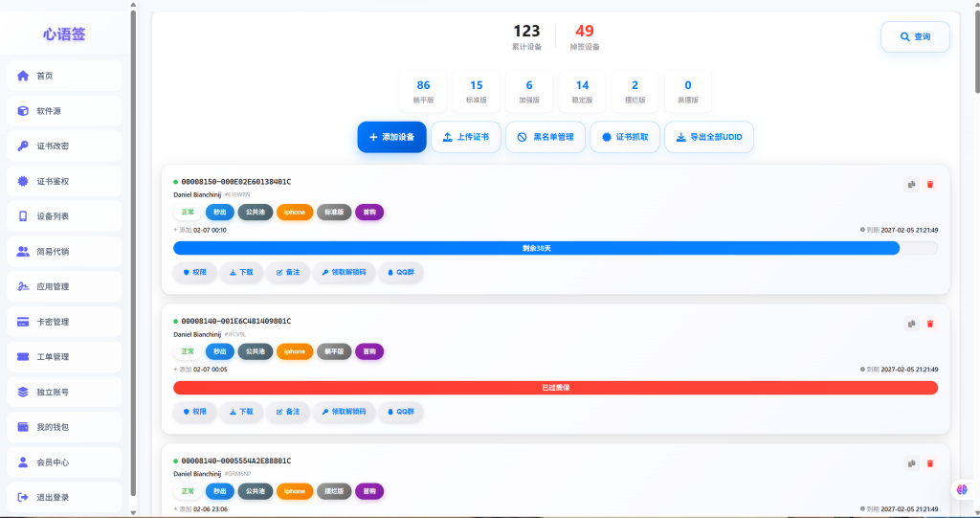Click the 公共池 tag on device 09801C
The height and width of the screenshot is (518, 980).
point(255,351)
